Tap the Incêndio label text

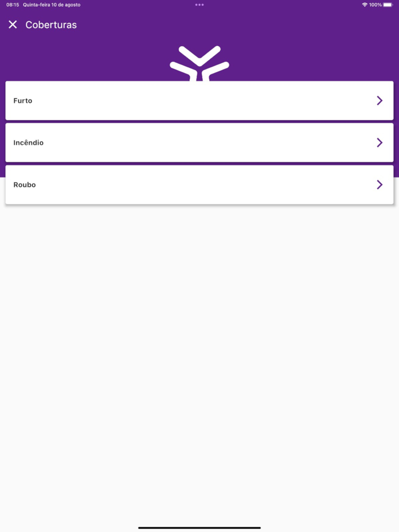pos(28,142)
